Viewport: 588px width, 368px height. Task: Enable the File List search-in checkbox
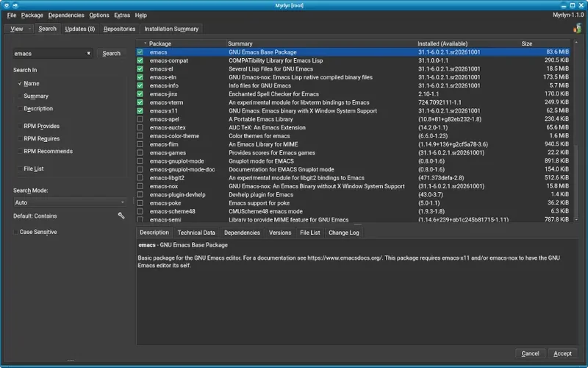pos(20,169)
